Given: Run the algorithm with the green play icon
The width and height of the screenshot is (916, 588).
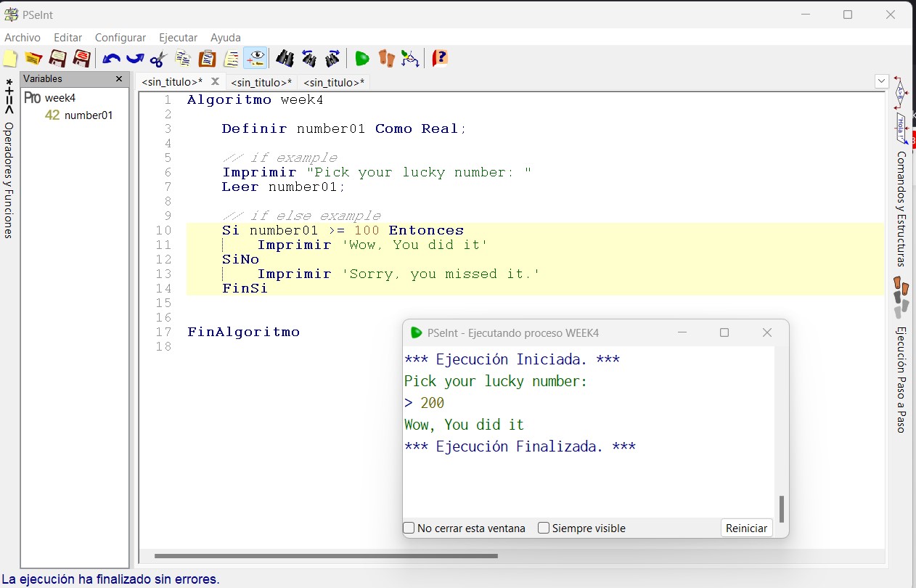Looking at the screenshot, I should (362, 58).
